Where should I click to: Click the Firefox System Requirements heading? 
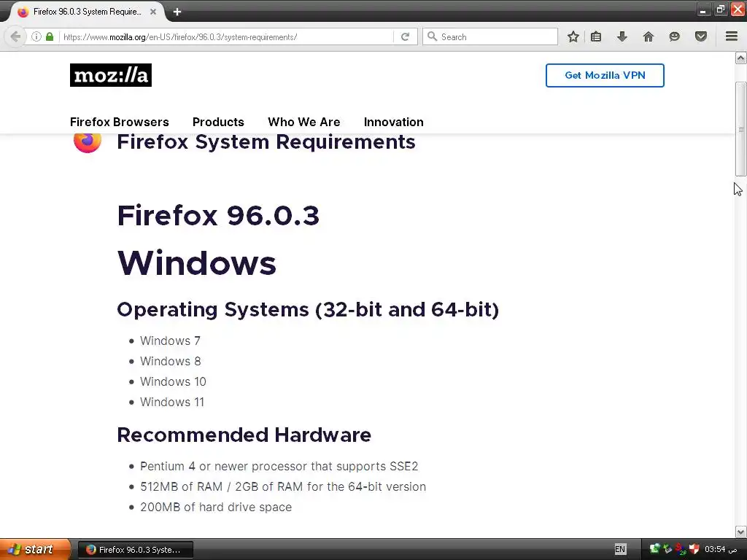266,142
